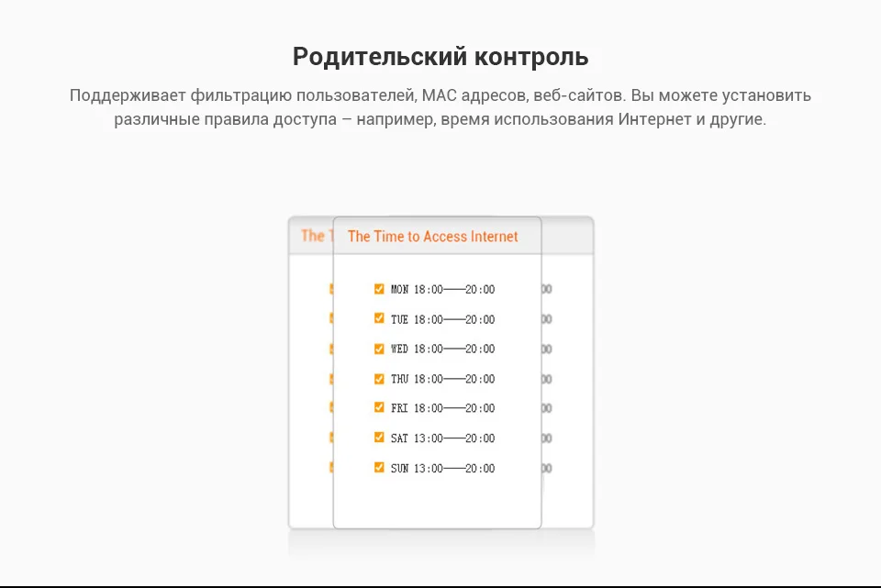Select the TUE 18:00——20:00 schedule text
Screen dimensions: 881x588
pos(442,319)
